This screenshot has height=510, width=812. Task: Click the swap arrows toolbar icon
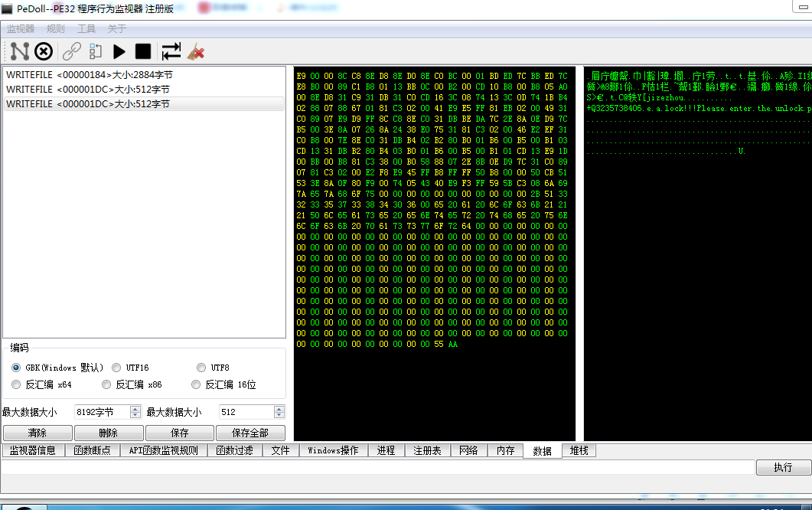[171, 51]
